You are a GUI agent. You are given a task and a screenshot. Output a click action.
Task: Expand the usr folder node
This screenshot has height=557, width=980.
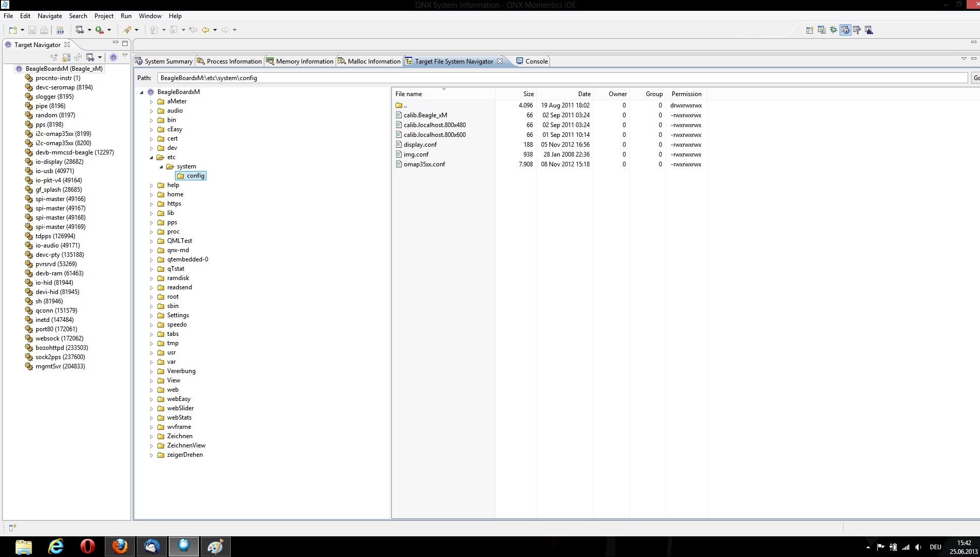(x=151, y=353)
